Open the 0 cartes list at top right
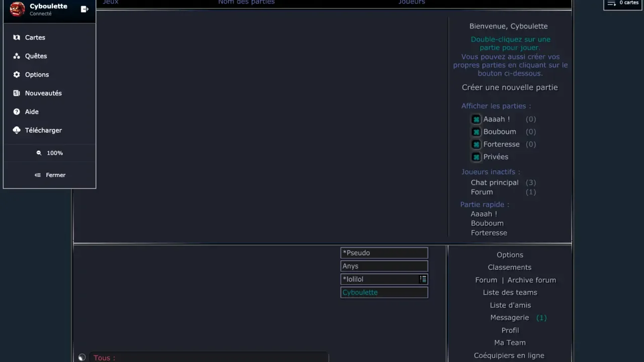The image size is (644, 362). (623, 3)
